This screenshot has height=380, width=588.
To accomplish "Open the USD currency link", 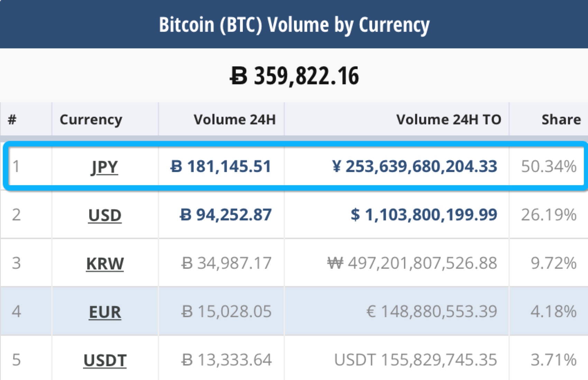I will (105, 215).
